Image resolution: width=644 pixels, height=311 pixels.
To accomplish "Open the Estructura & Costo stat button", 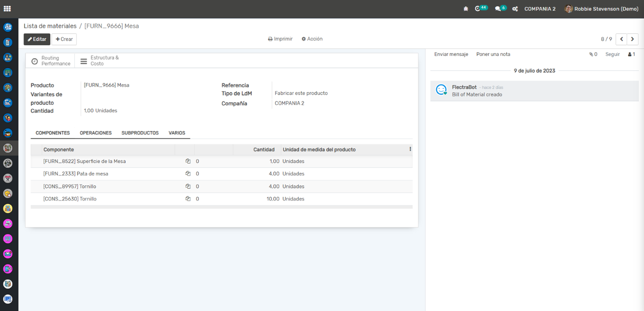I will [x=100, y=61].
